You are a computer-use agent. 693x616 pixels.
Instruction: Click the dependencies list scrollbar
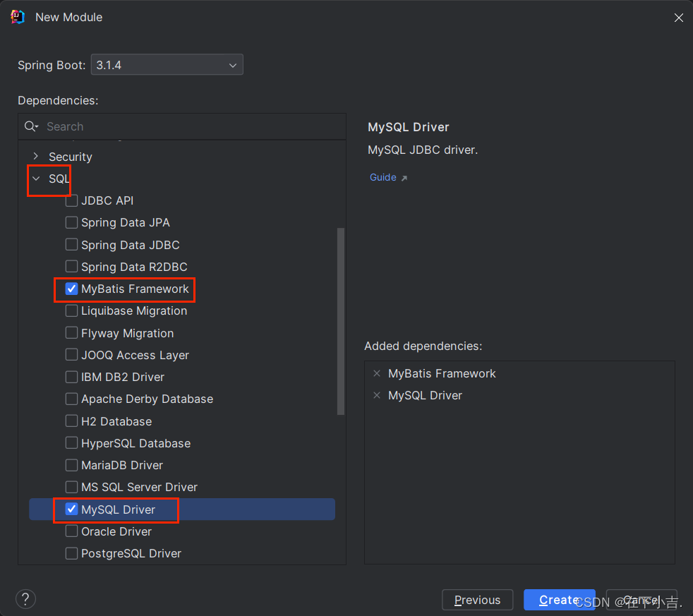(x=340, y=321)
